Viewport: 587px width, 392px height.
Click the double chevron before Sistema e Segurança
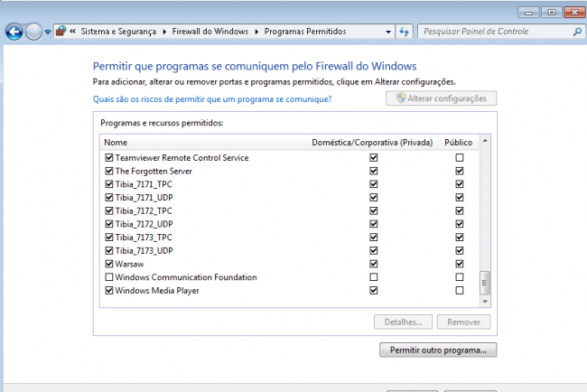(x=72, y=32)
